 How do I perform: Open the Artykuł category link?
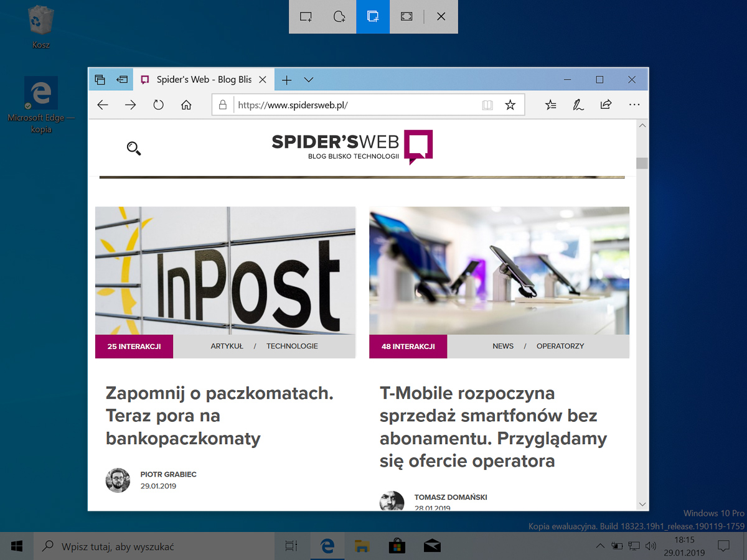[x=227, y=347]
